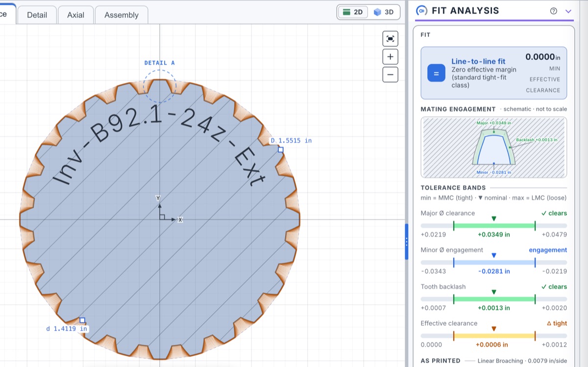Click the mating engagement schematic diagram

pyautogui.click(x=494, y=147)
